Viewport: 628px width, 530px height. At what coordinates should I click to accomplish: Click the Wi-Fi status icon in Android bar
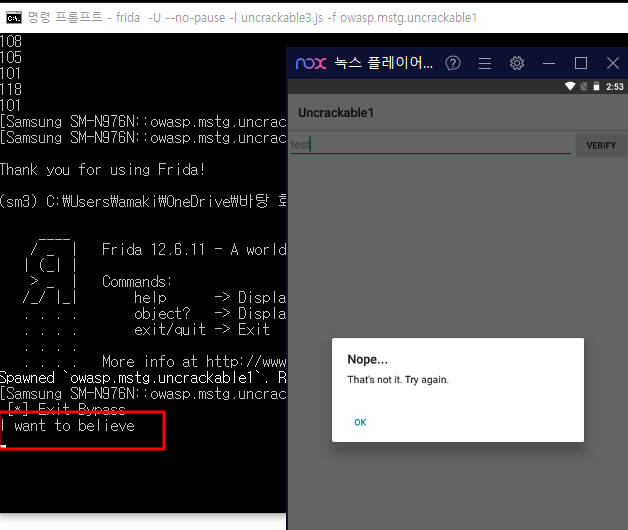click(570, 86)
